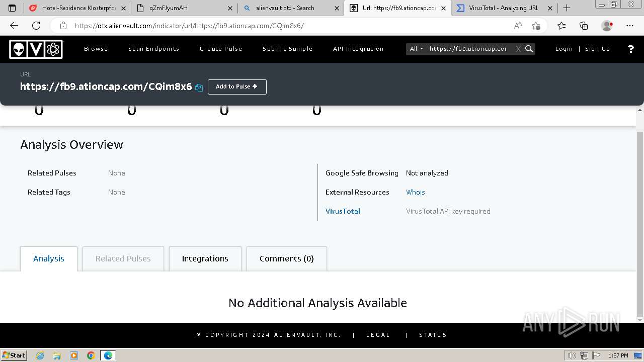Screen dimensions: 644x362
Task: Open the Whois external resource link
Action: (416, 192)
